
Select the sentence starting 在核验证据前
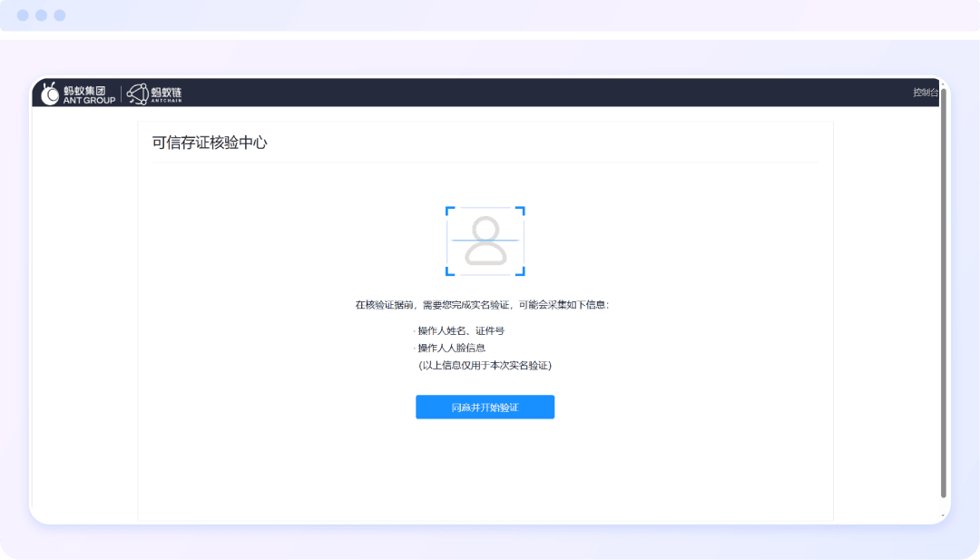(x=482, y=305)
